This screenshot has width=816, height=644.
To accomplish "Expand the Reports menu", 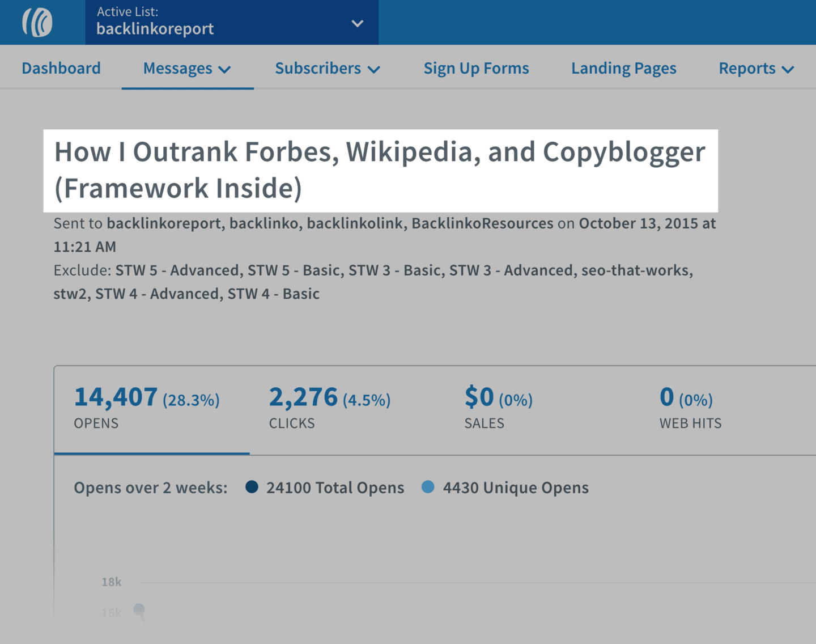I will pyautogui.click(x=756, y=69).
